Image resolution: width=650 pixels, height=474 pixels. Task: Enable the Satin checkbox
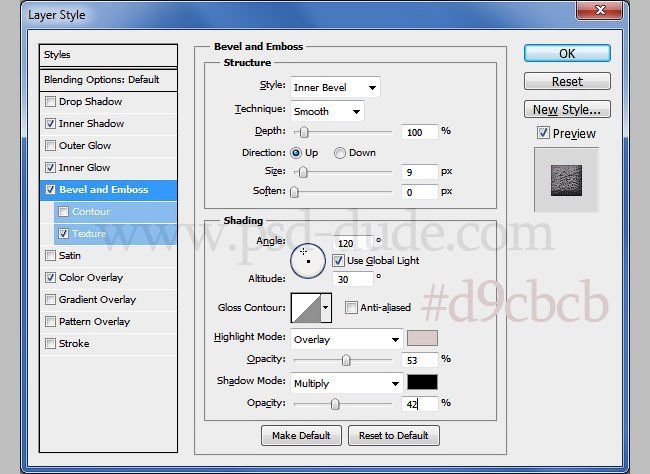50,255
